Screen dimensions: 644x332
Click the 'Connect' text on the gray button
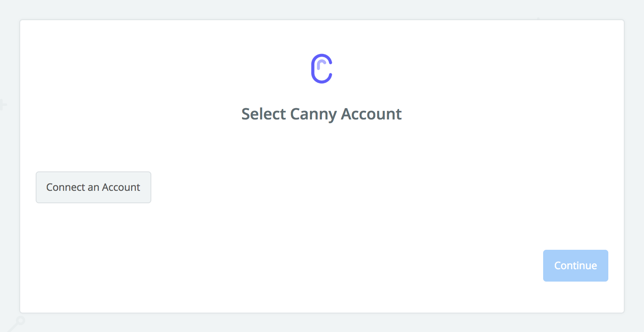[x=66, y=187]
